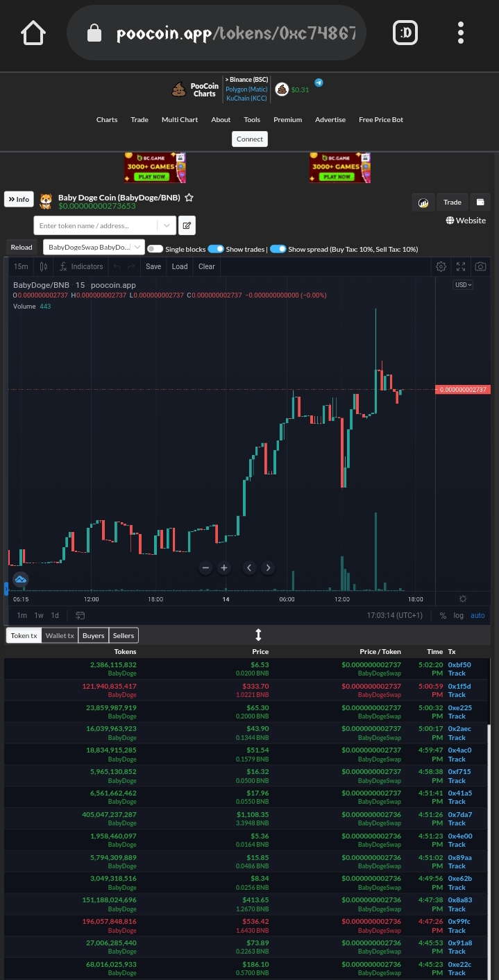
Task: Open the chart stats icon button
Action: tap(423, 203)
